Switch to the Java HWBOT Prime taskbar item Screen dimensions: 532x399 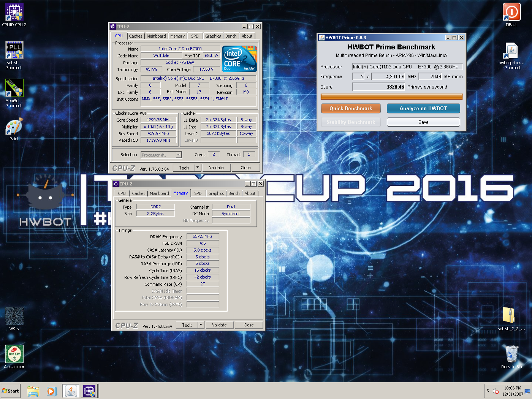click(x=71, y=391)
